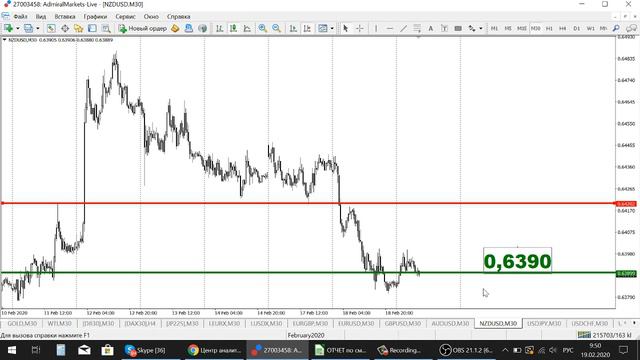Select the text label tool
The image size is (640, 360).
point(444,28)
